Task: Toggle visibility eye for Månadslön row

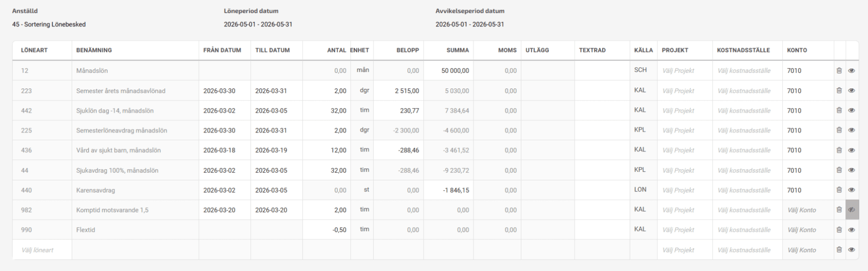Action: click(851, 70)
